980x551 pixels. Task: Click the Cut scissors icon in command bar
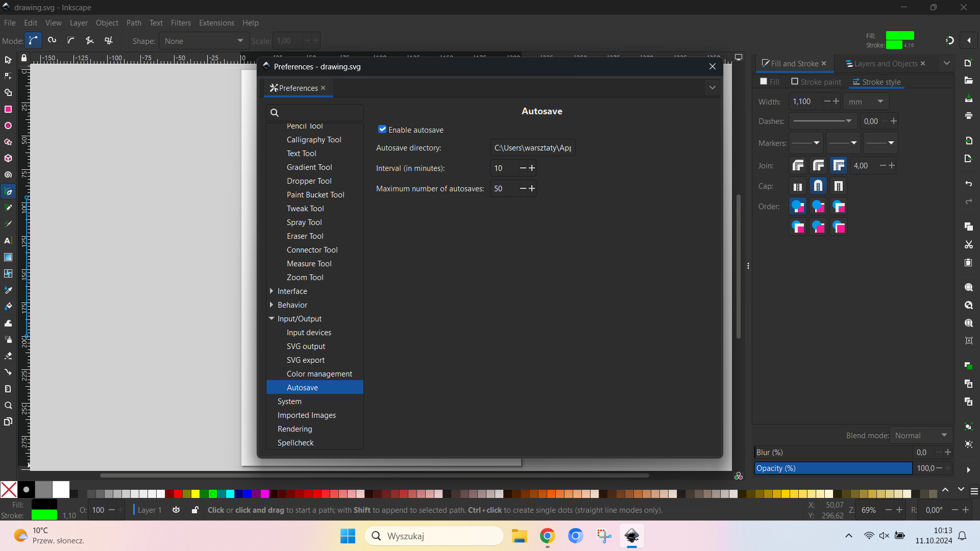968,245
